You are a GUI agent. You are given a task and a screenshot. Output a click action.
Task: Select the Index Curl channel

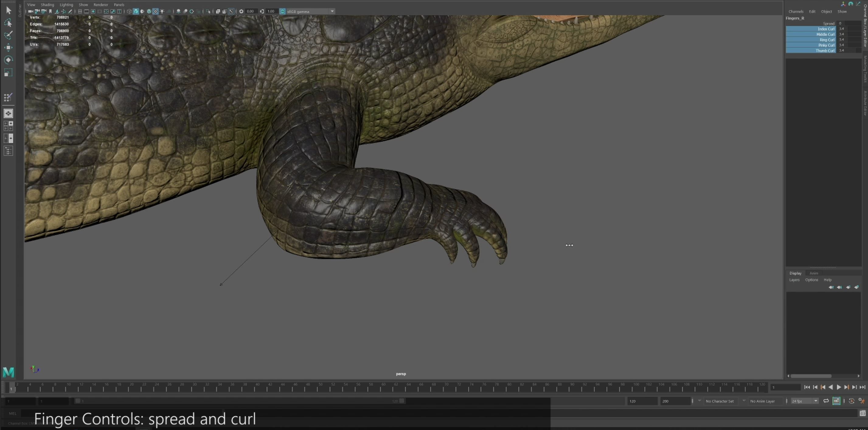point(811,29)
